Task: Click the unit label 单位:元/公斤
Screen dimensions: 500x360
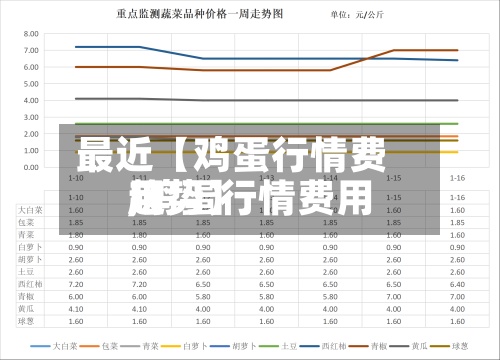Action: pyautogui.click(x=357, y=15)
